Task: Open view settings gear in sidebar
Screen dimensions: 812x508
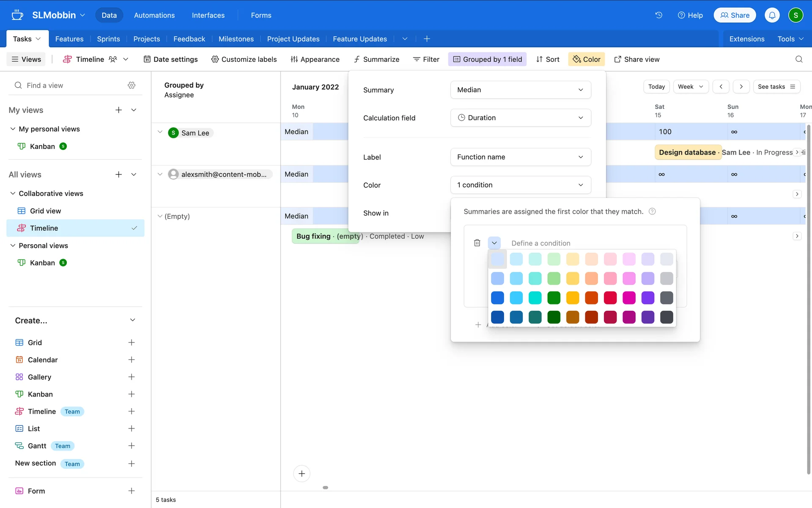Action: [132, 86]
